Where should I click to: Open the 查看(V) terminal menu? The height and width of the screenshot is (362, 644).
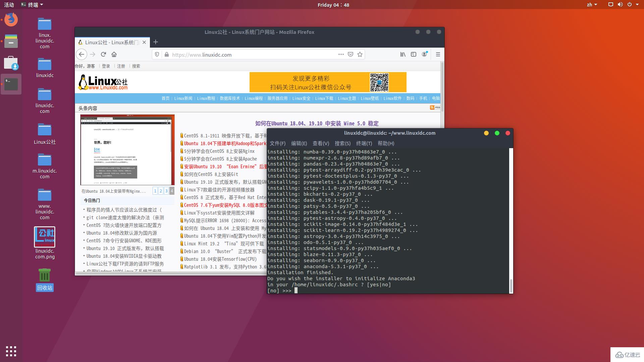pyautogui.click(x=321, y=143)
